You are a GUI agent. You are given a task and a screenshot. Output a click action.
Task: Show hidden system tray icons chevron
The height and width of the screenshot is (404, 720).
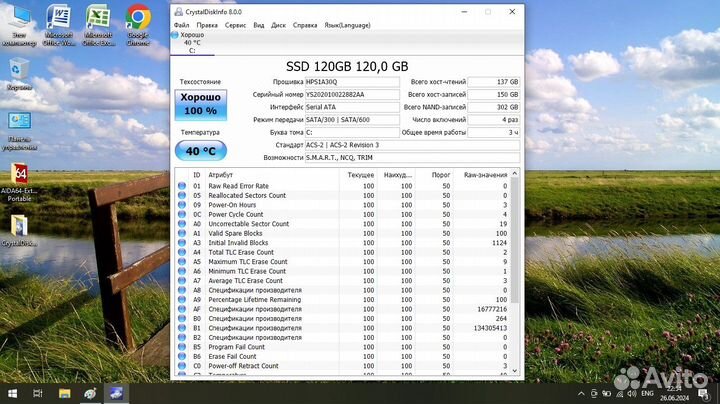point(581,393)
